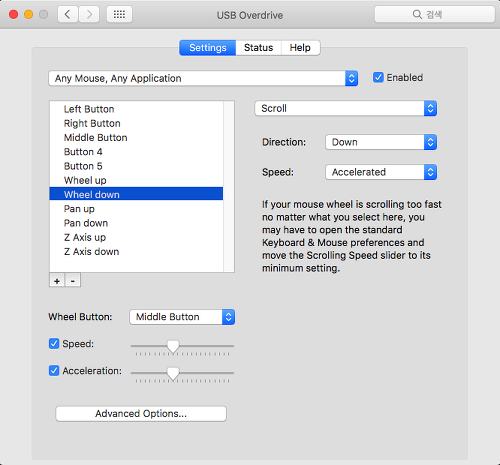Select Middle Button in the list

point(136,138)
